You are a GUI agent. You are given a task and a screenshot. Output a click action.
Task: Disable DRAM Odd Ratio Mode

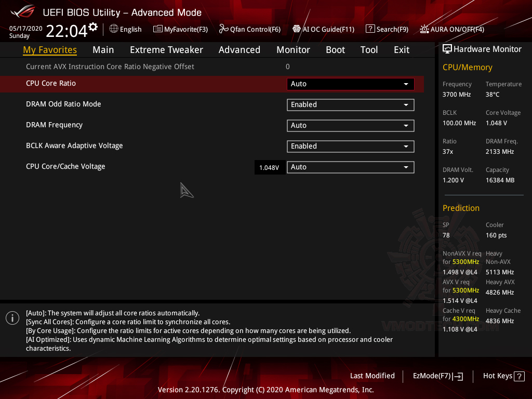pos(350,104)
